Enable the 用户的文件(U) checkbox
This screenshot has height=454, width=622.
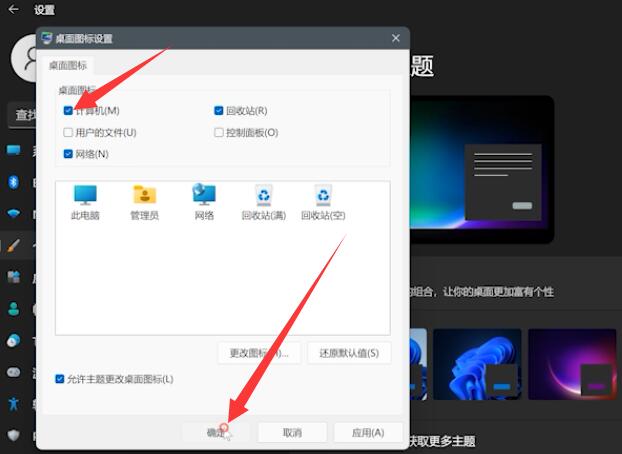(x=68, y=133)
